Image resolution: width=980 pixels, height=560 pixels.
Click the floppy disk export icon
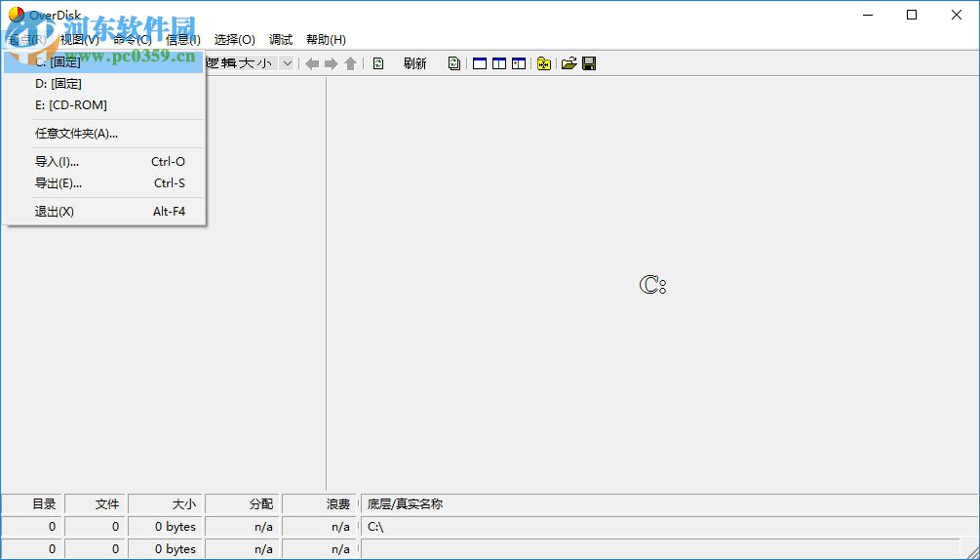coord(589,63)
